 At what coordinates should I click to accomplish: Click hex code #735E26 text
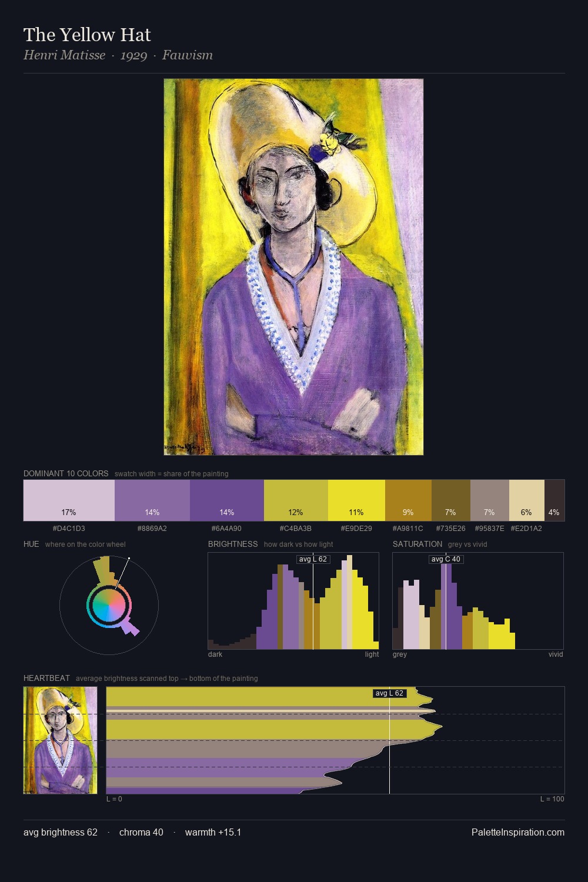pos(451,528)
